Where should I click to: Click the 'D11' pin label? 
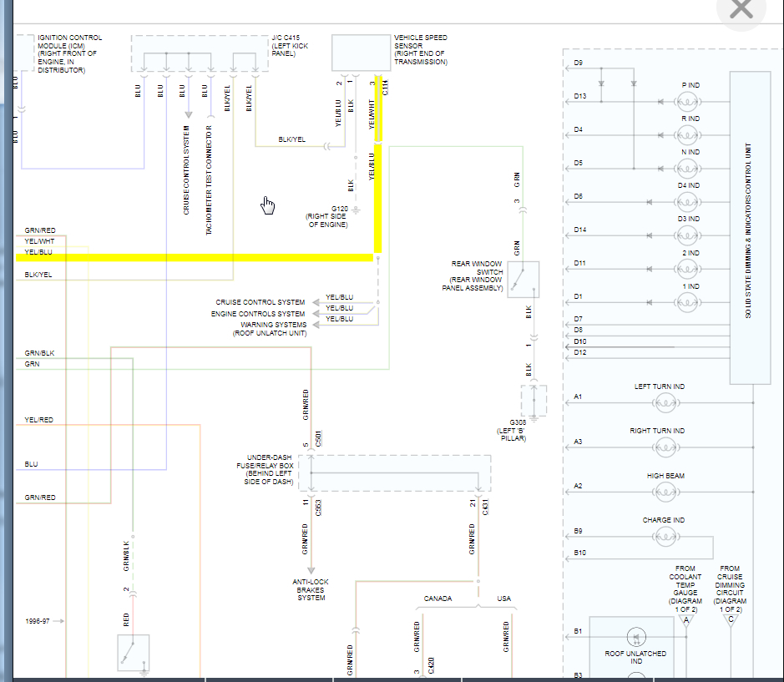click(580, 263)
